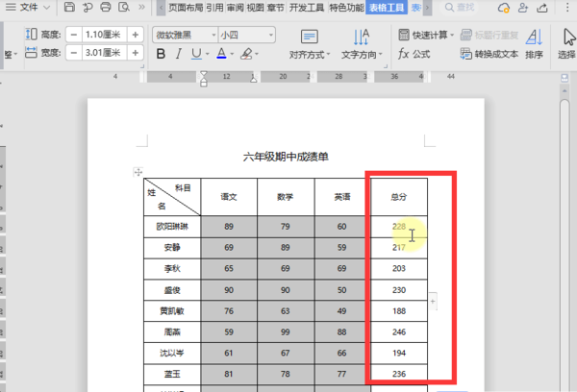Switch to the 页面布局 tab
The width and height of the screenshot is (577, 392).
(x=186, y=8)
